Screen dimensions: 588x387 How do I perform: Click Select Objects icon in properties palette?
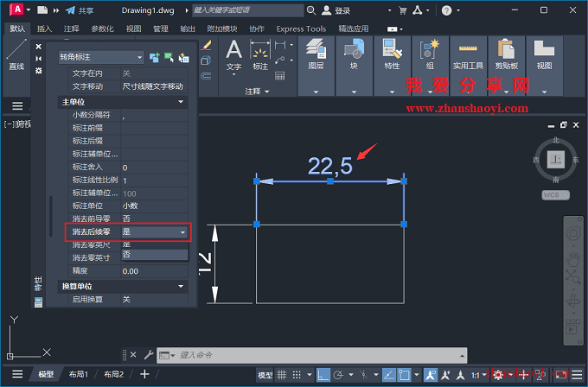169,57
